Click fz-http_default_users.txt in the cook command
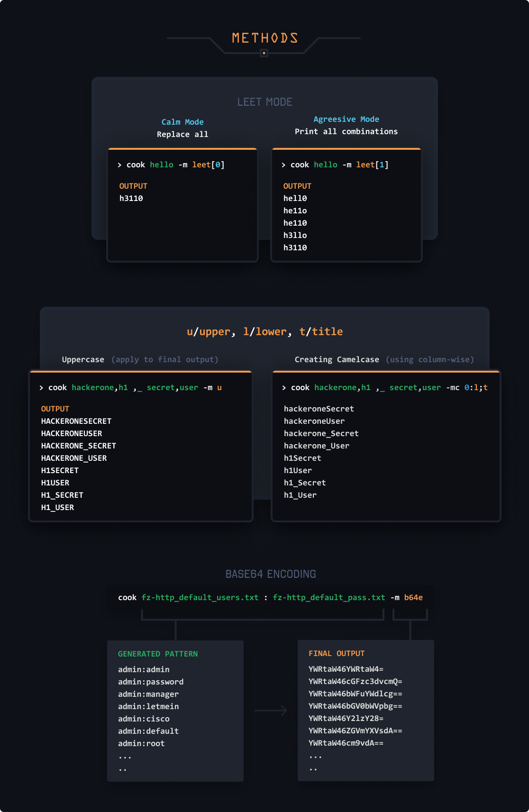Viewport: 529px width, 812px height. 200,597
